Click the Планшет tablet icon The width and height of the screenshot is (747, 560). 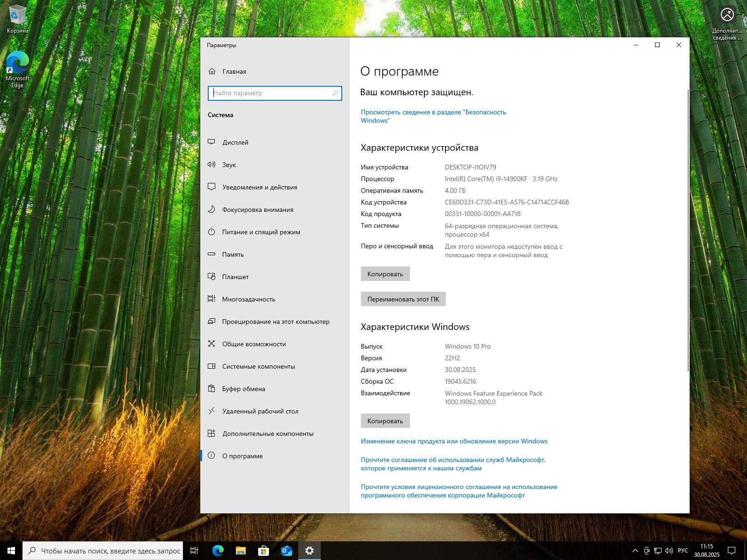211,276
